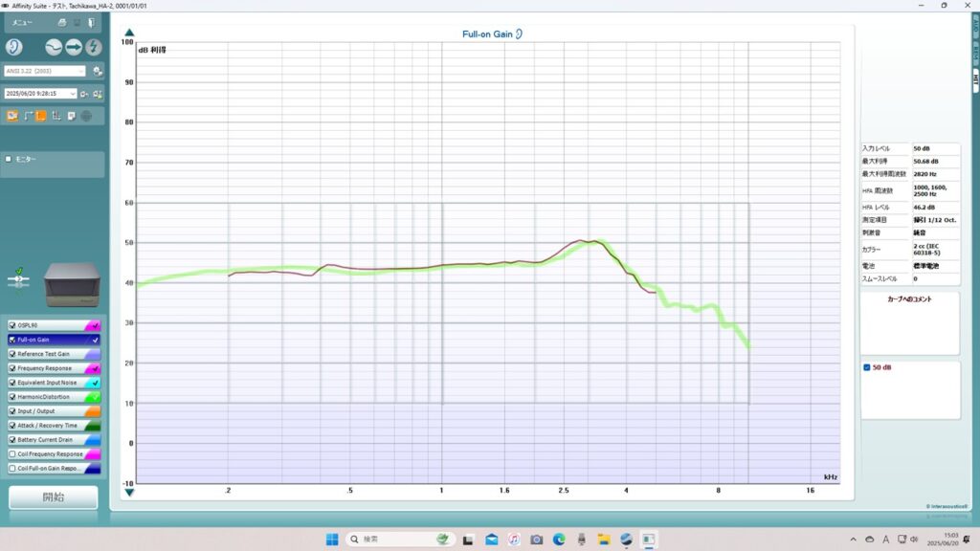The width and height of the screenshot is (980, 551).
Task: Select Equivalent Input Noise test label
Action: pos(47,383)
